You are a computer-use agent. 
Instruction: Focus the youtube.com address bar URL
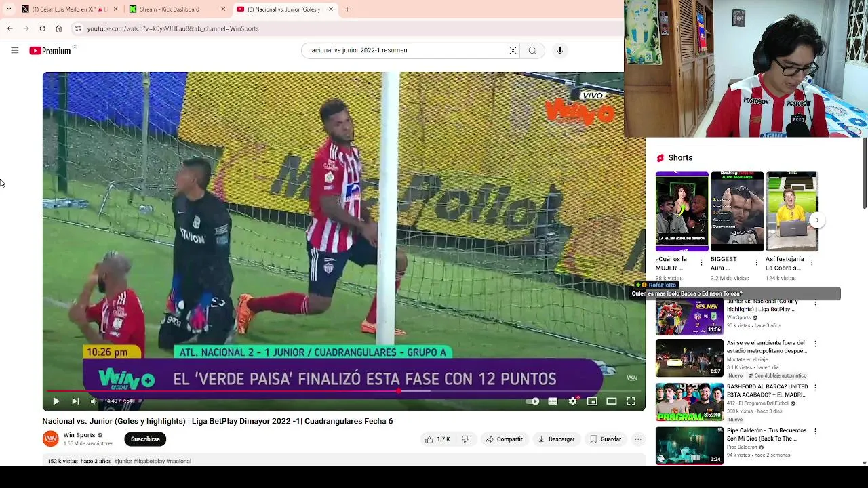point(172,28)
